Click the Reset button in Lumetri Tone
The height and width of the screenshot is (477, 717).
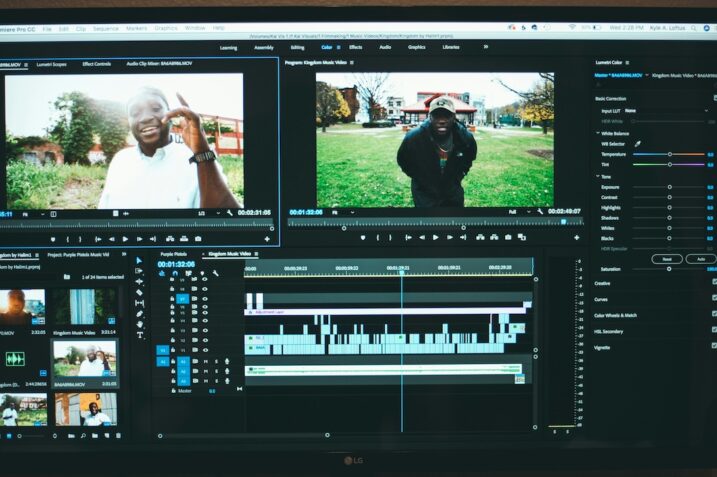click(667, 259)
